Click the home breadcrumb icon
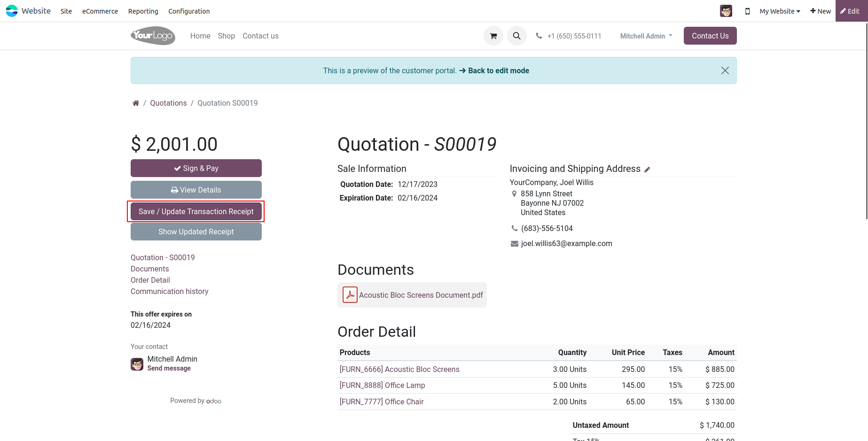 [x=136, y=103]
